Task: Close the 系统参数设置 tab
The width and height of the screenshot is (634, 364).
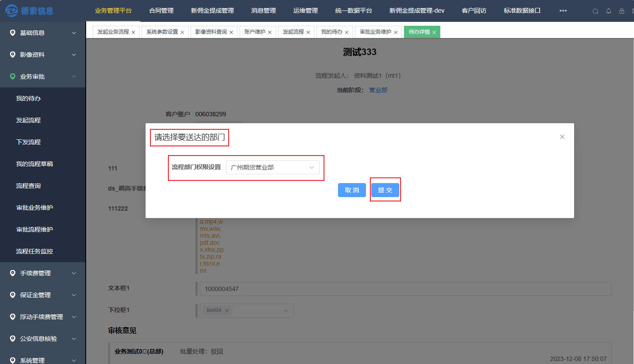Action: [182, 32]
